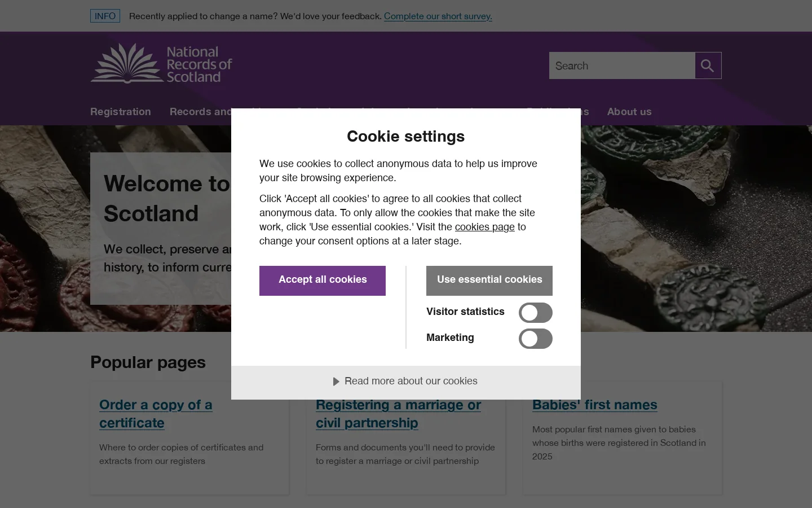Open the About us menu item
Screen dimensions: 812x508
(629, 112)
